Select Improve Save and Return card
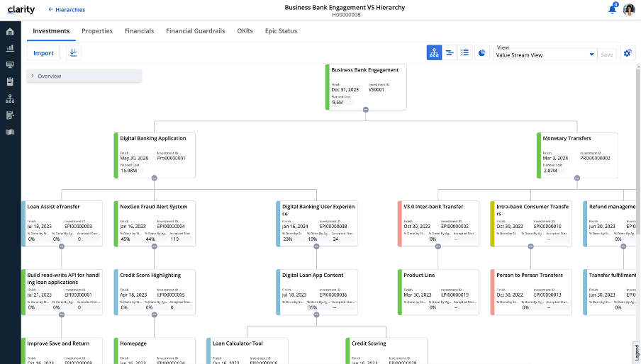 [62, 351]
